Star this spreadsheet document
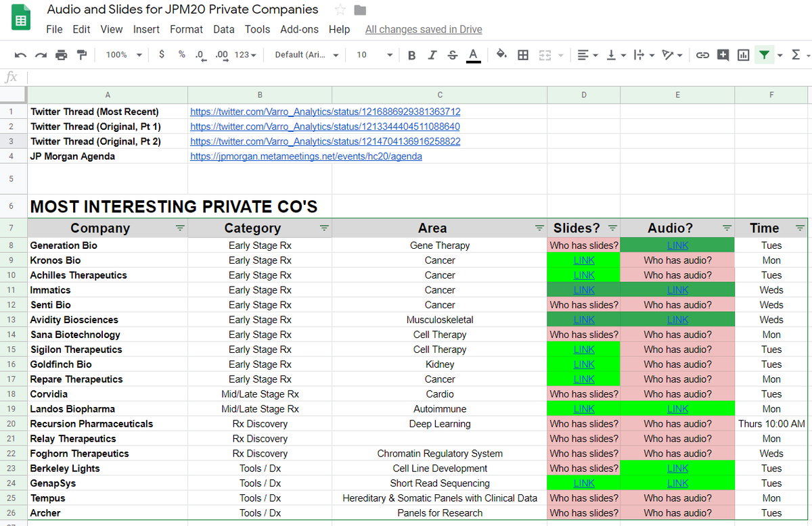Viewport: 812px width, 526px height. click(340, 10)
